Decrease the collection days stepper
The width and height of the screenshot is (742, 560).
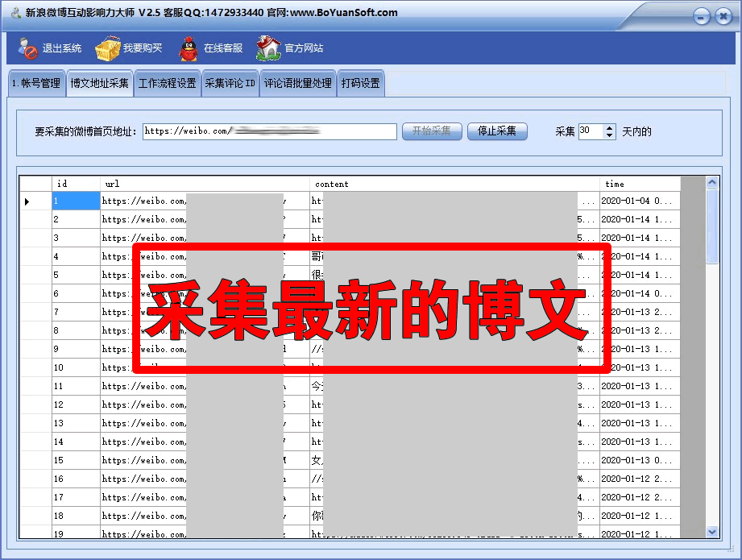pos(610,135)
